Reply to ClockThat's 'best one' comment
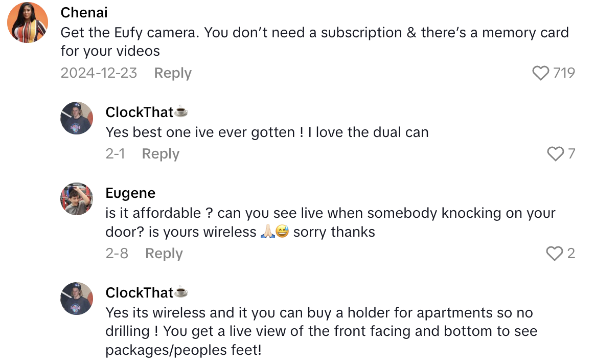 click(x=161, y=154)
